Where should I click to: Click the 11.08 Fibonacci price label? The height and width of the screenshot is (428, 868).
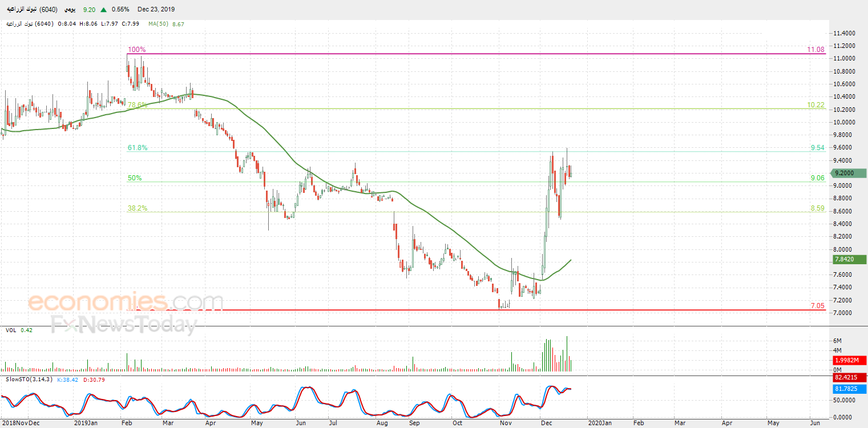click(816, 50)
